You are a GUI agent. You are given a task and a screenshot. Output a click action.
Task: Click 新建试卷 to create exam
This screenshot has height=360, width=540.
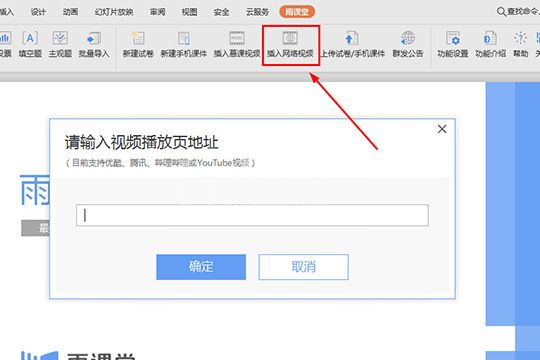(x=138, y=44)
